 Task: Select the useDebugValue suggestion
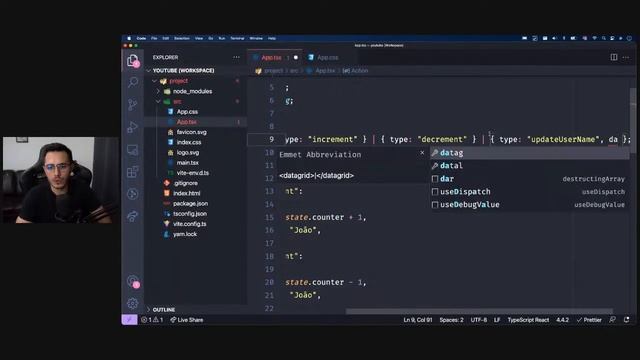click(529, 205)
